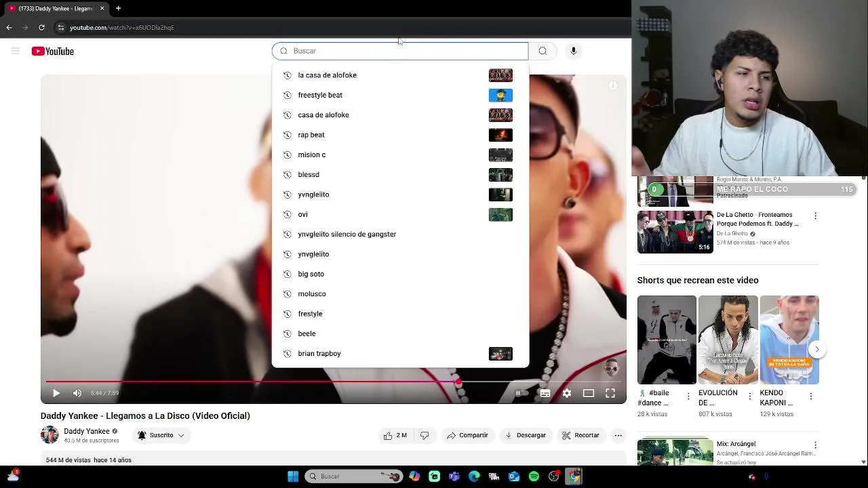
Task: Open the Daddy Yankee channel name link
Action: [x=86, y=431]
